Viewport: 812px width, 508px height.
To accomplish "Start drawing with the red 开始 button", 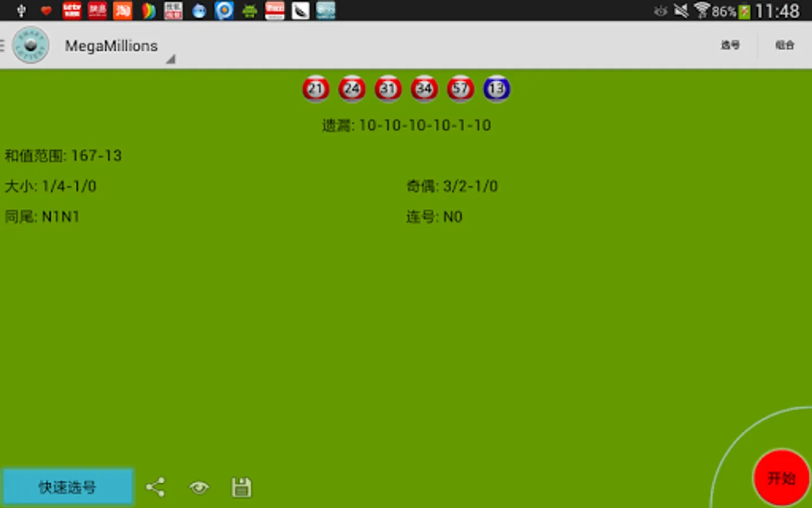I will click(782, 478).
